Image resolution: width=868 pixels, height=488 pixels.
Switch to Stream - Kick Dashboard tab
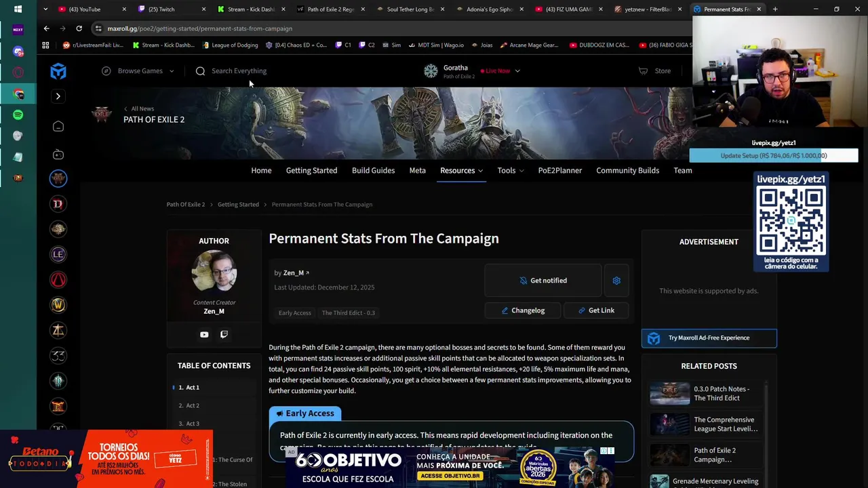251,9
